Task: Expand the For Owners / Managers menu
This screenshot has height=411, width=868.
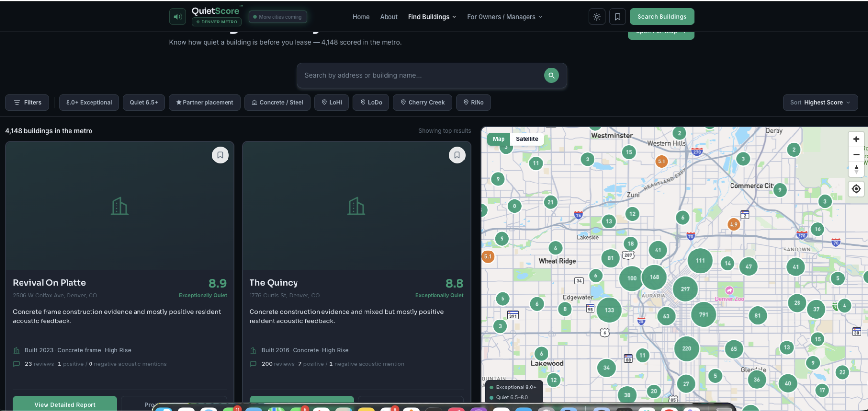Action: click(504, 17)
